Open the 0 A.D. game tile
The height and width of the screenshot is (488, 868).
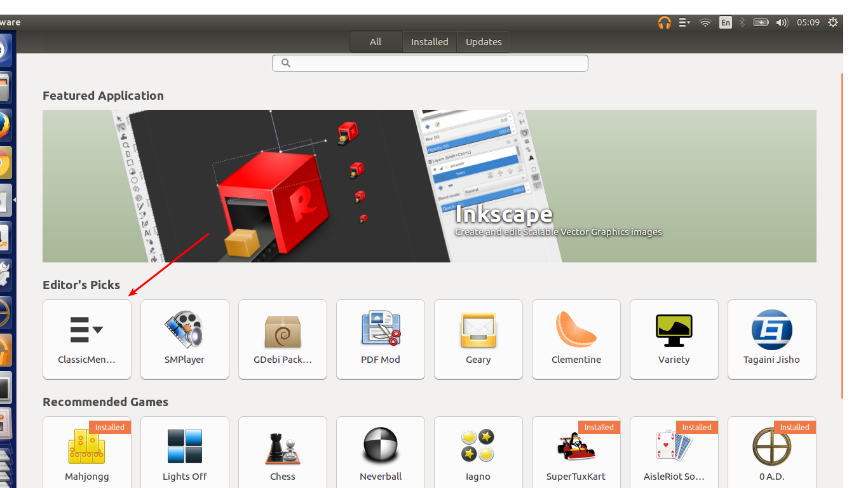[x=772, y=452]
